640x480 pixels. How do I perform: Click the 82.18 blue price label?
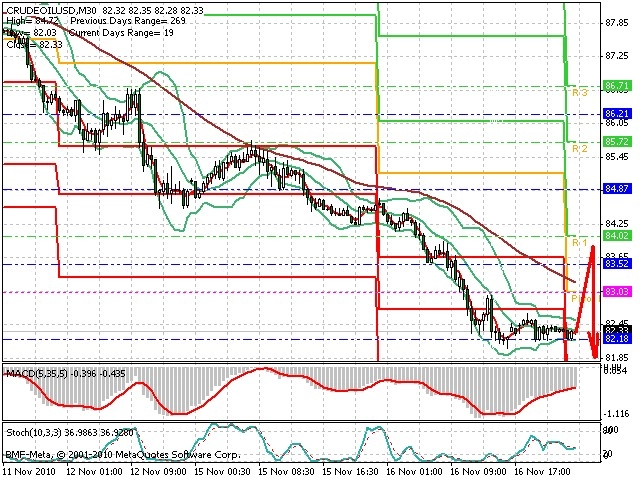[617, 339]
